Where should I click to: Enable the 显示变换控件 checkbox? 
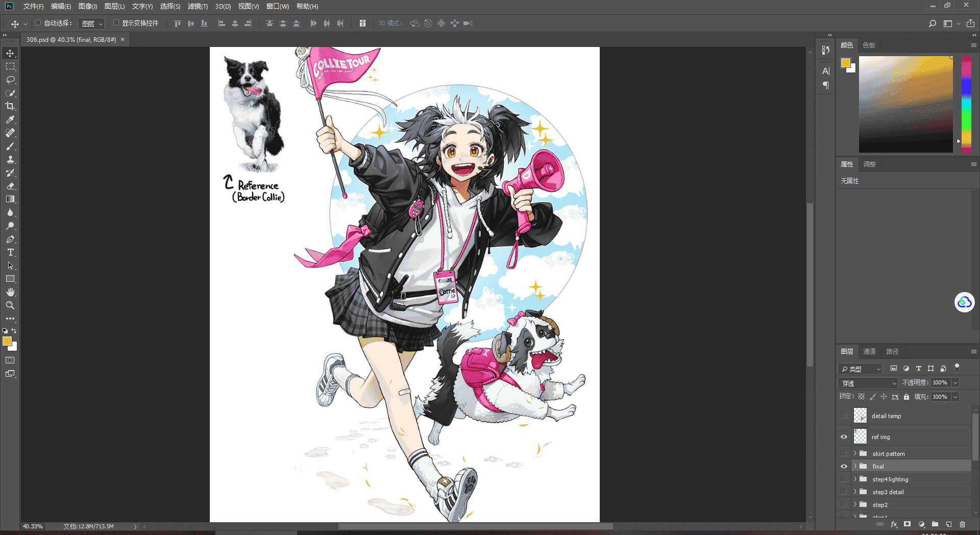[x=116, y=23]
